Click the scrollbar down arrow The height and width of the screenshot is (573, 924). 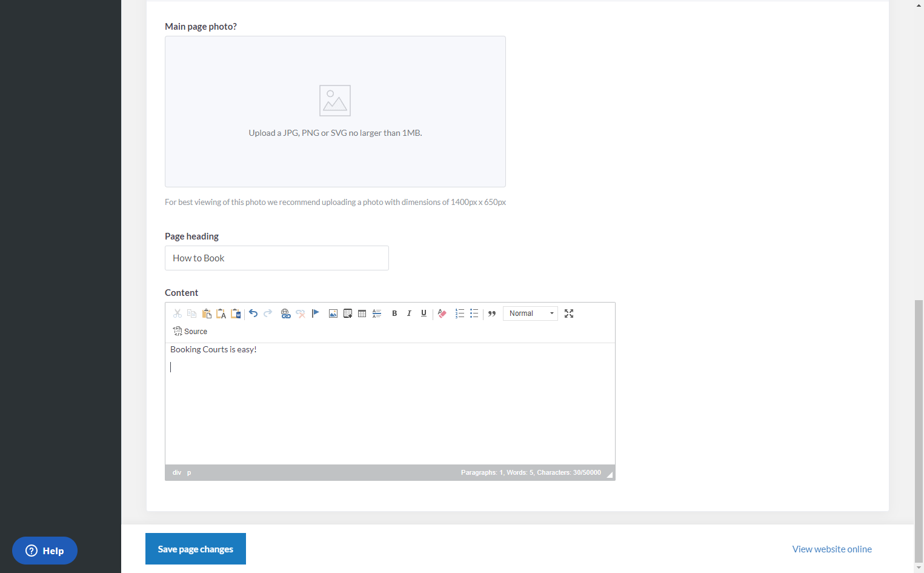tap(919, 568)
